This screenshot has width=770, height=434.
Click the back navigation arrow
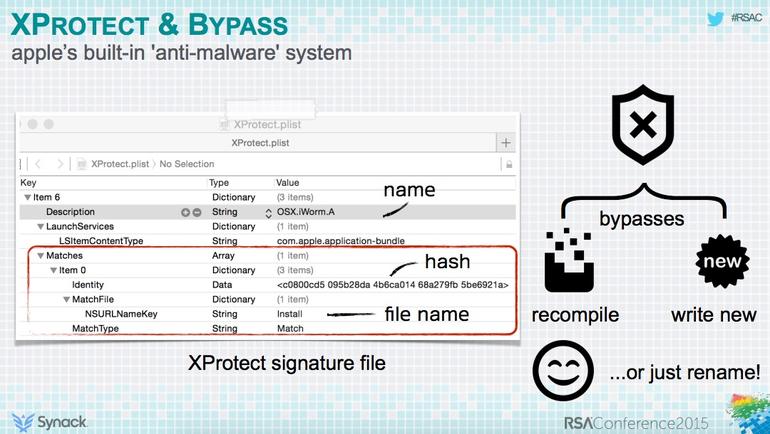coord(38,164)
